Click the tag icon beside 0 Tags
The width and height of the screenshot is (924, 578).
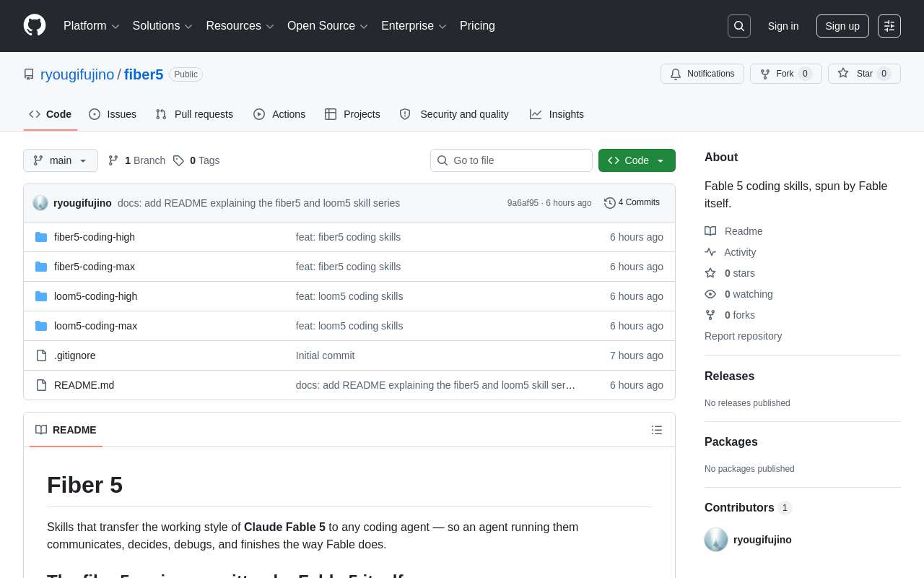point(178,160)
